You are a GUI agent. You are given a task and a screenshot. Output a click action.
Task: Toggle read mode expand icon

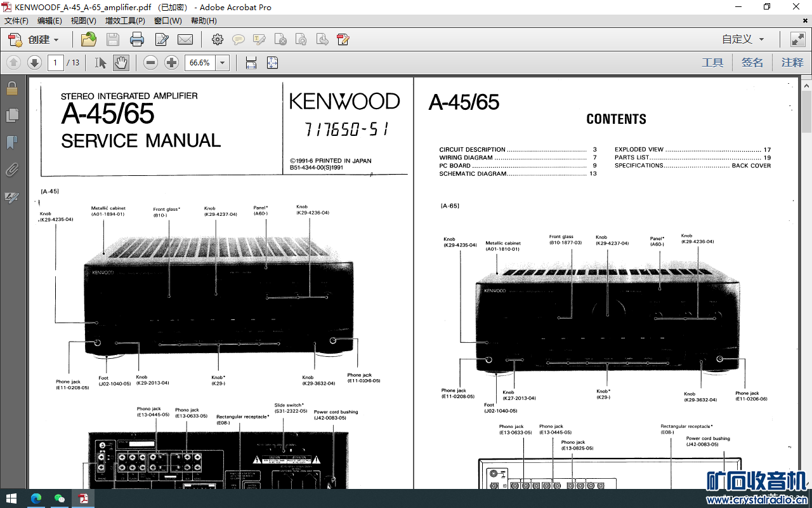click(797, 39)
